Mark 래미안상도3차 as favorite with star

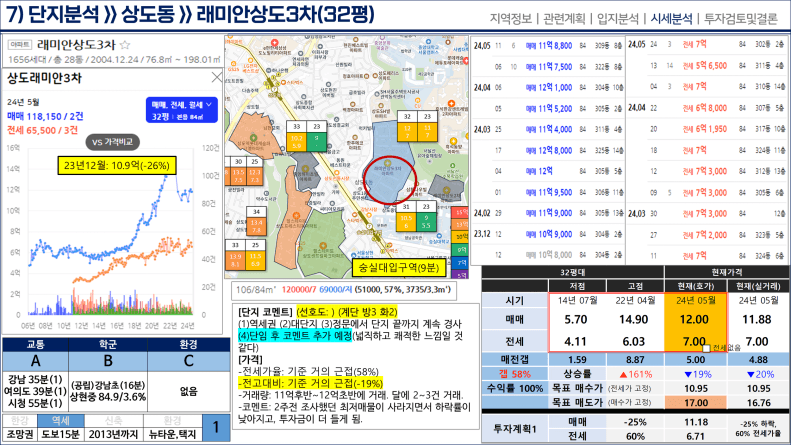125,45
